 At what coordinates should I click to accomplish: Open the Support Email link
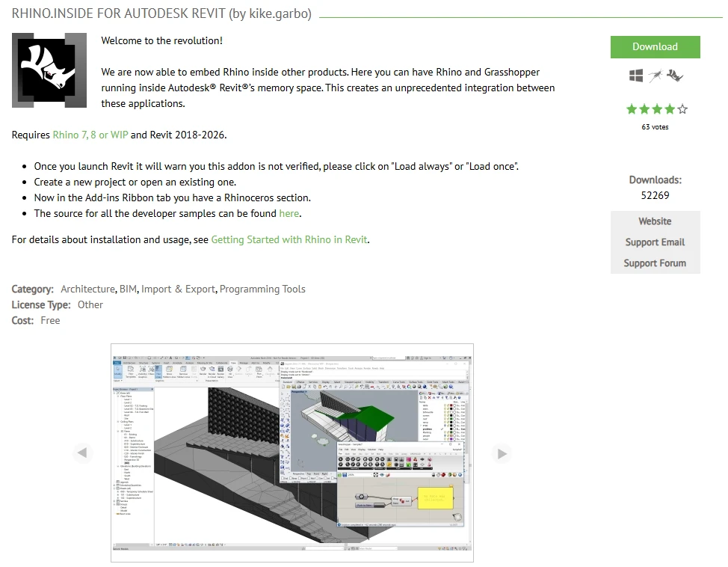tap(655, 242)
